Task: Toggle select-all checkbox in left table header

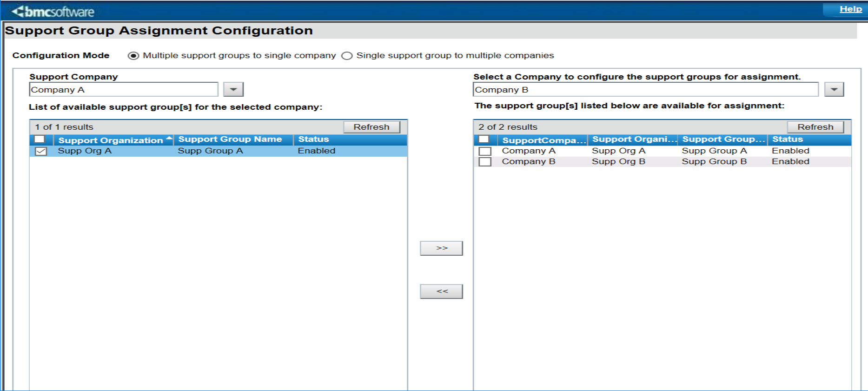Action: point(40,139)
